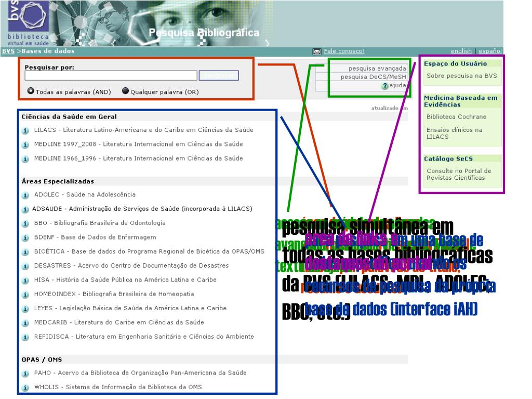Open the ajuda help link
The height and width of the screenshot is (399, 532).
tap(397, 86)
